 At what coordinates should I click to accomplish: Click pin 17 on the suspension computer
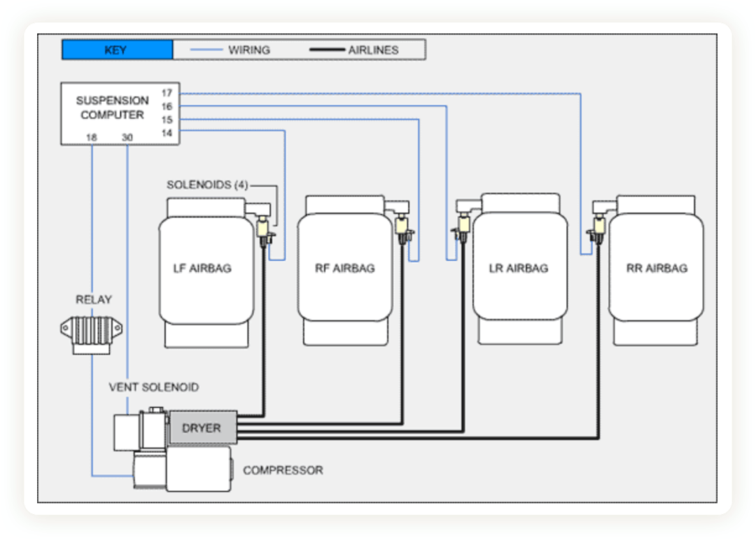pos(167,93)
